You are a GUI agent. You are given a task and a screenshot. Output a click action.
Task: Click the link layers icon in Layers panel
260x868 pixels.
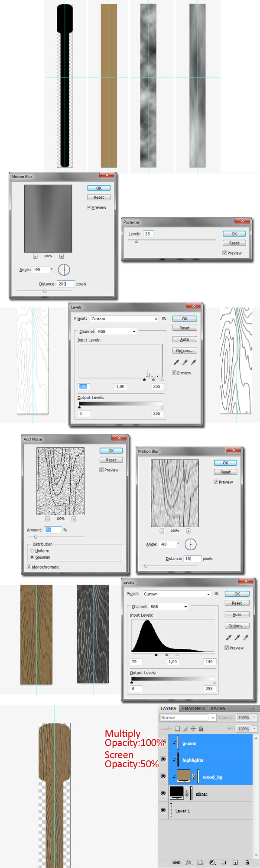176,862
